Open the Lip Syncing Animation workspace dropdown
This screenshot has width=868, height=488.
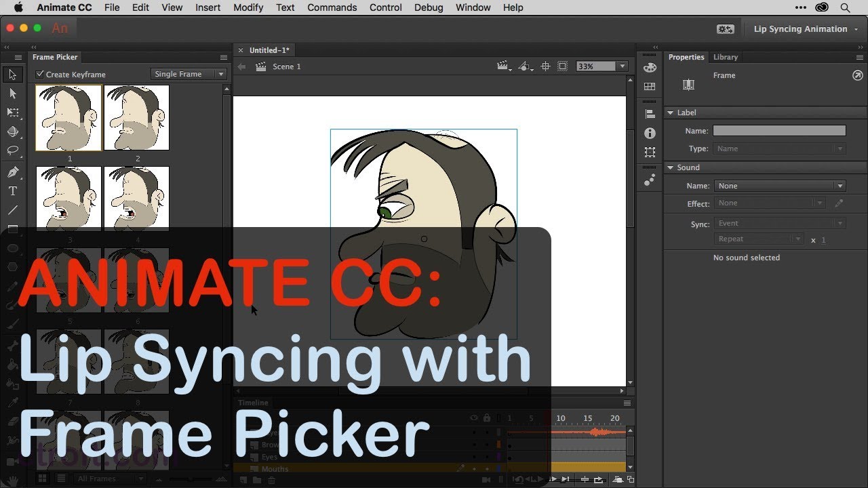[x=806, y=29]
